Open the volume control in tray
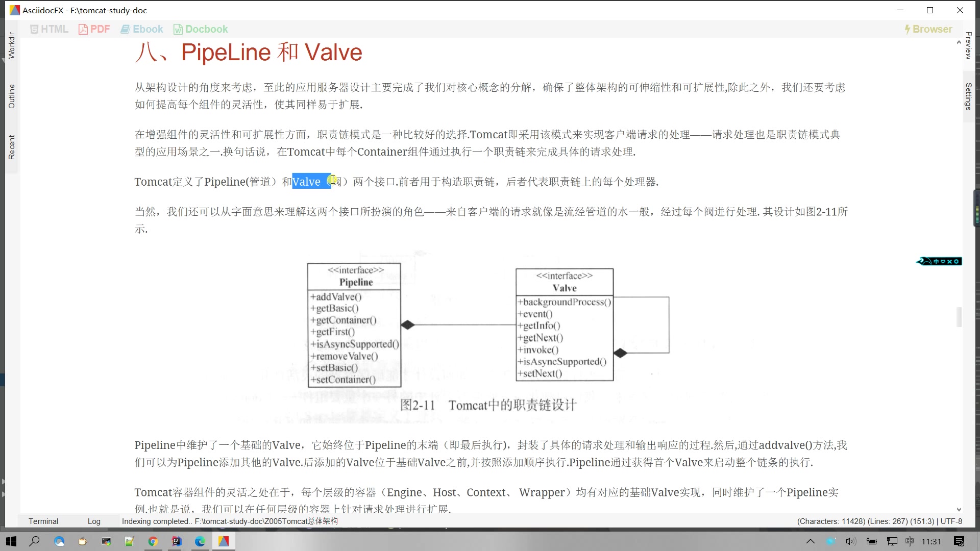Screen dimensions: 980x551 (850, 541)
